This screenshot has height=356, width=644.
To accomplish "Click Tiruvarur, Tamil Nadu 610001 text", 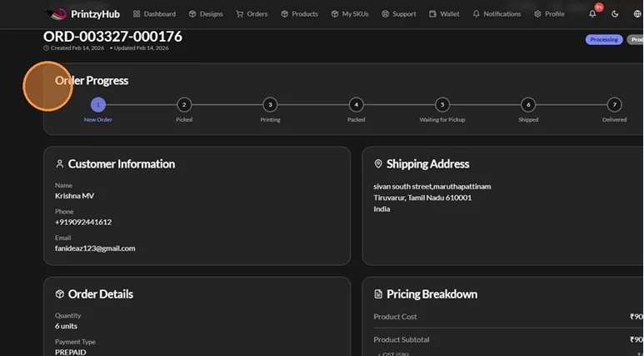I will tap(422, 198).
